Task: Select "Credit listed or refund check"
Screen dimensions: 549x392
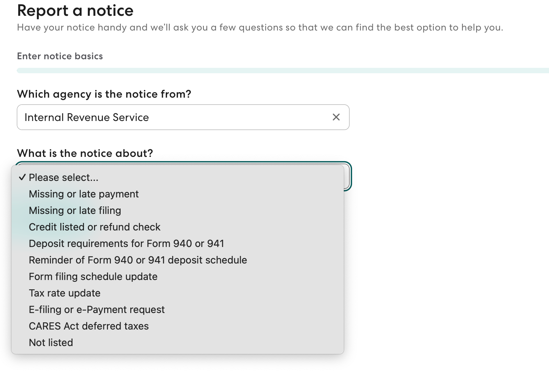Action: (95, 227)
